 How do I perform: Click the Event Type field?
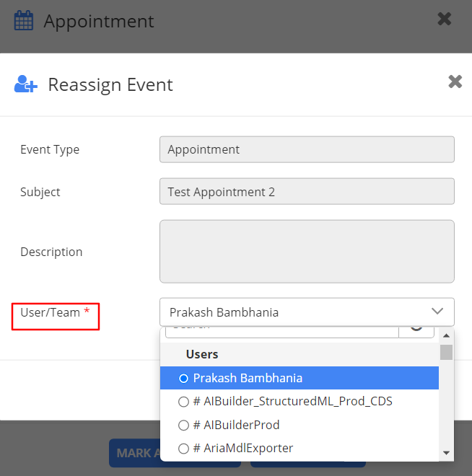pos(307,150)
